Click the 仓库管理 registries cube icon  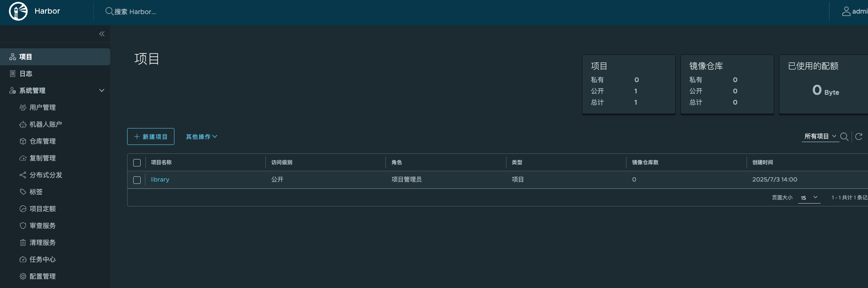point(23,141)
